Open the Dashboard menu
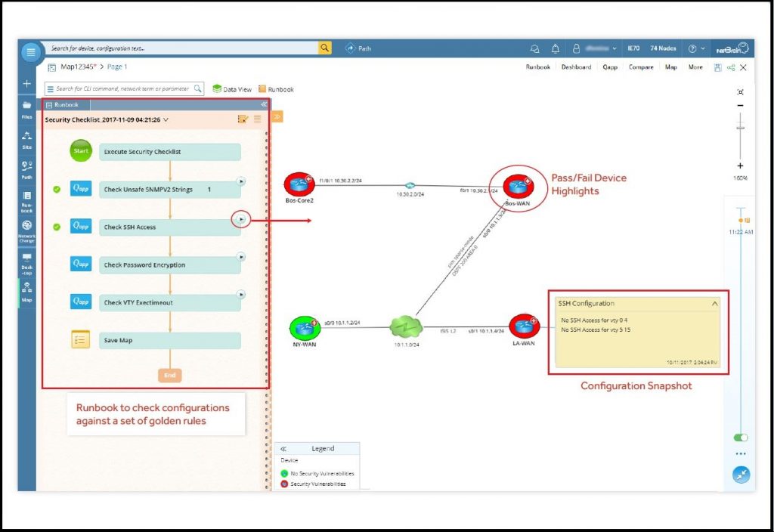Viewport: 774px width, 532px height. pos(576,67)
